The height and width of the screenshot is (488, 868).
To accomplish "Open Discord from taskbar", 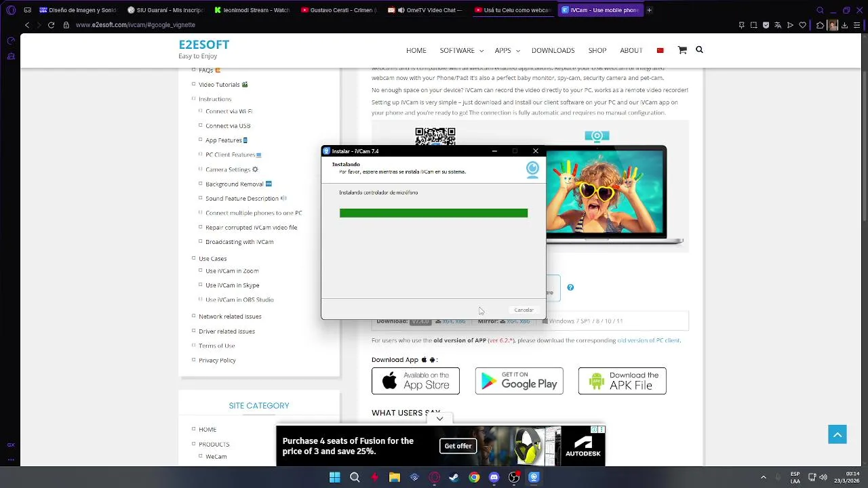I will click(x=494, y=477).
